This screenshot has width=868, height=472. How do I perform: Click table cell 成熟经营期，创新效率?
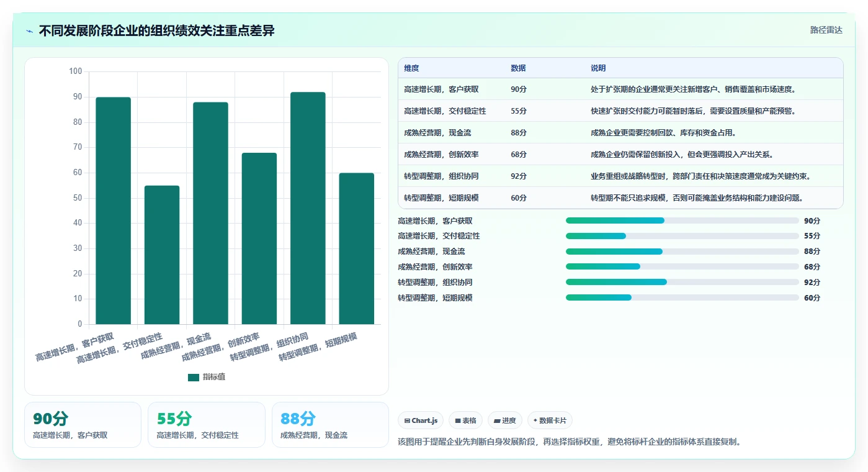441,155
